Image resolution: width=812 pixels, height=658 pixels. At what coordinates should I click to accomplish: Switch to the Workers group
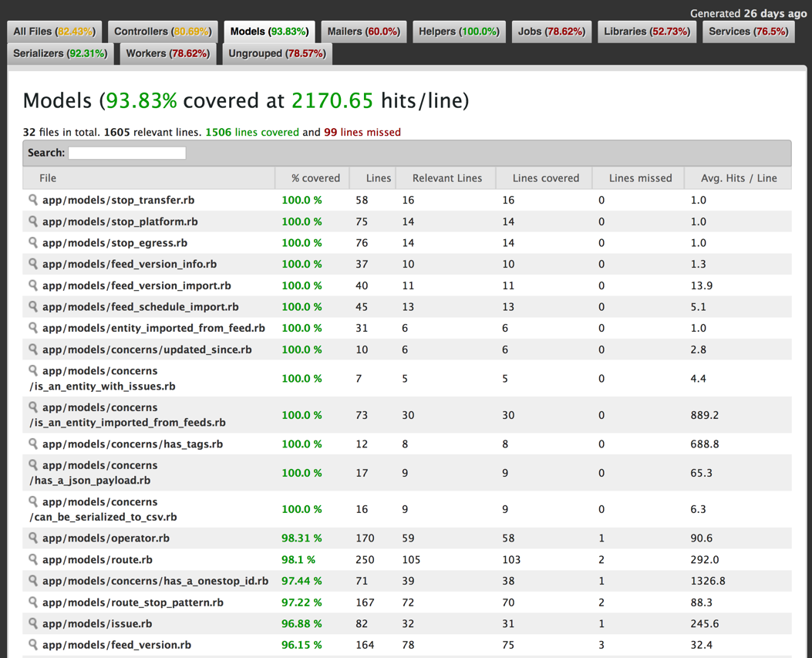[167, 54]
